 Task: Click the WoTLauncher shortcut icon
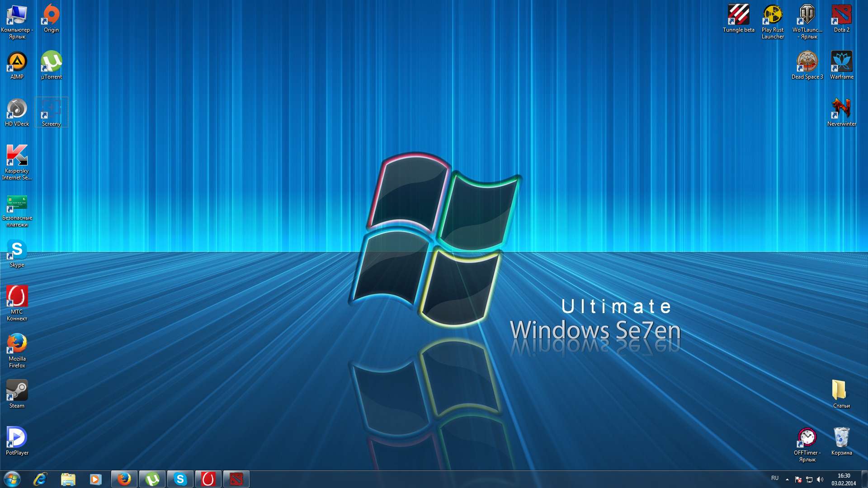click(x=807, y=21)
